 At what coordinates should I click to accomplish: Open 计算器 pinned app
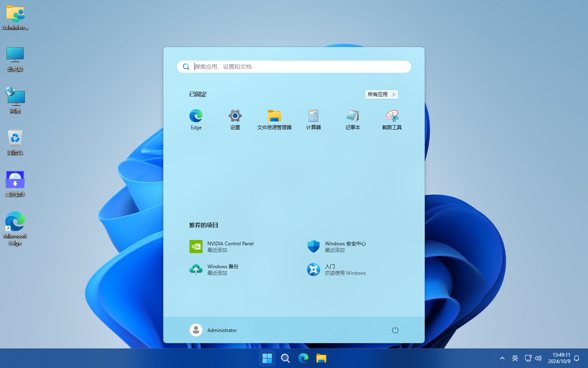click(x=314, y=120)
